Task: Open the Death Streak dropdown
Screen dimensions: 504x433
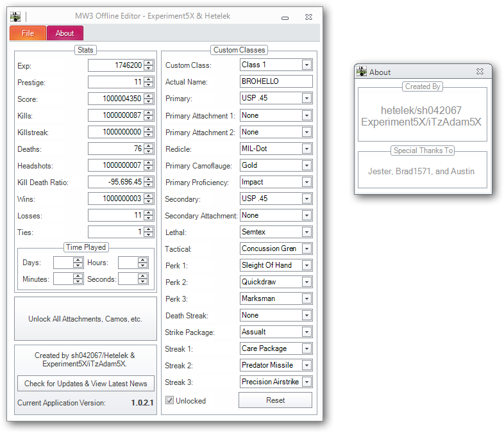Action: (x=307, y=316)
